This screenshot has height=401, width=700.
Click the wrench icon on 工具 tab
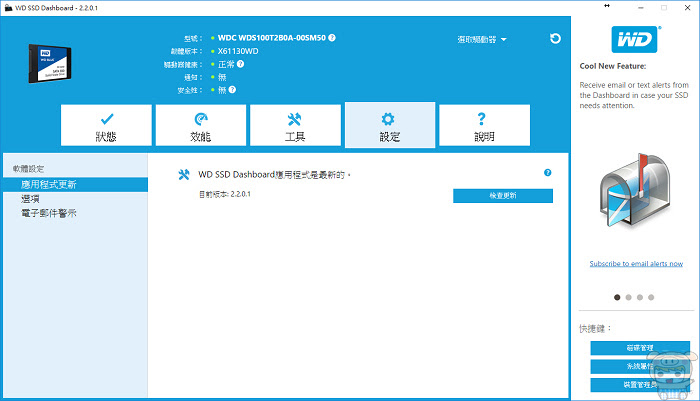point(294,119)
